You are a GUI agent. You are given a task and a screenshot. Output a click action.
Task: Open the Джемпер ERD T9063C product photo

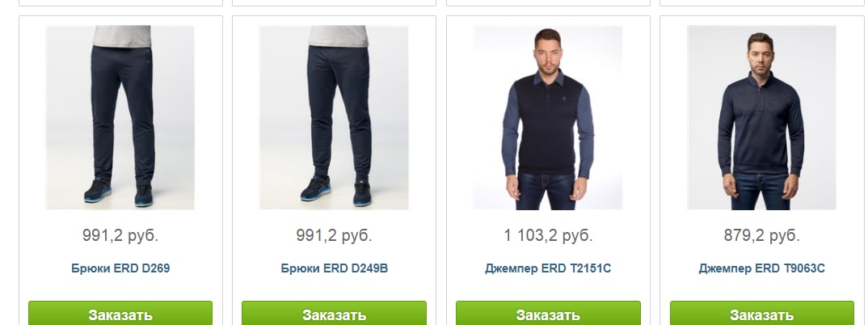pos(761,117)
